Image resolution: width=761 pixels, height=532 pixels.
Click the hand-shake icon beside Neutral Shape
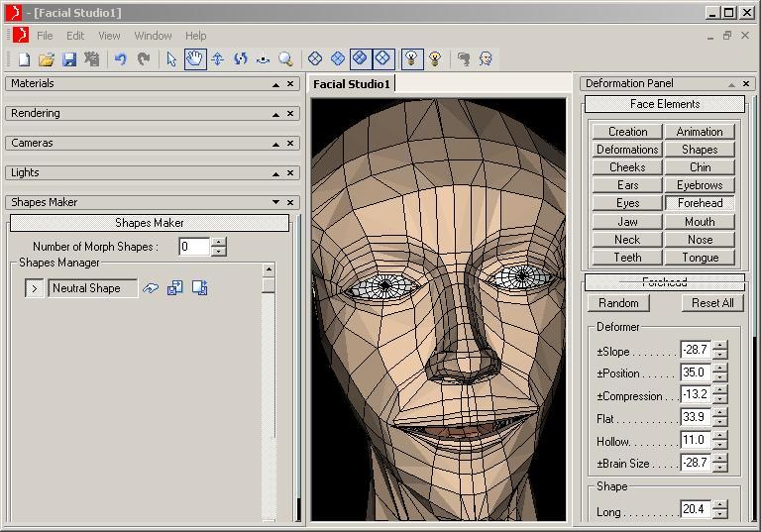[x=151, y=288]
